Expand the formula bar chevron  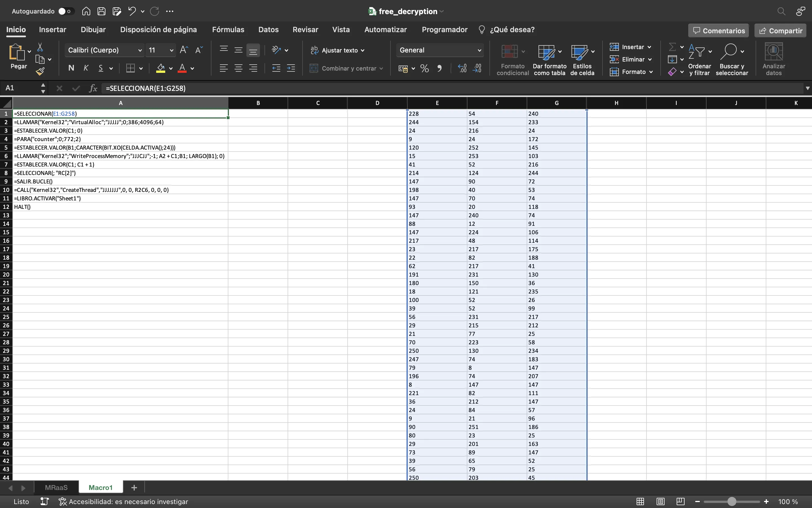point(807,88)
